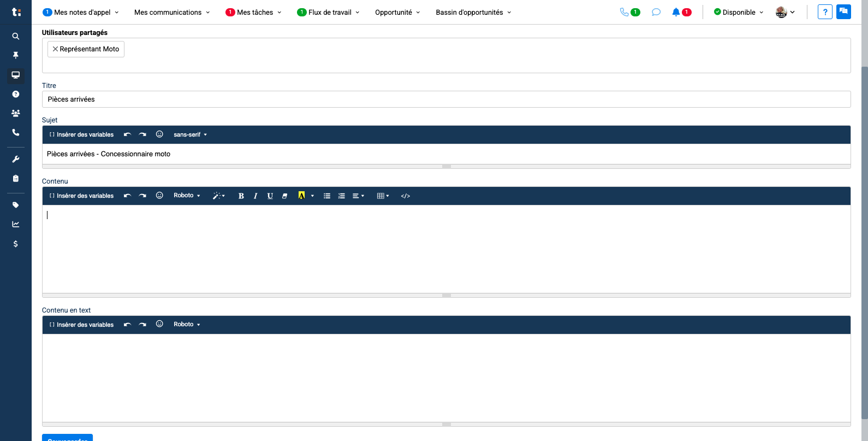Open the Mes tâches menu
The image size is (868, 441).
[254, 12]
